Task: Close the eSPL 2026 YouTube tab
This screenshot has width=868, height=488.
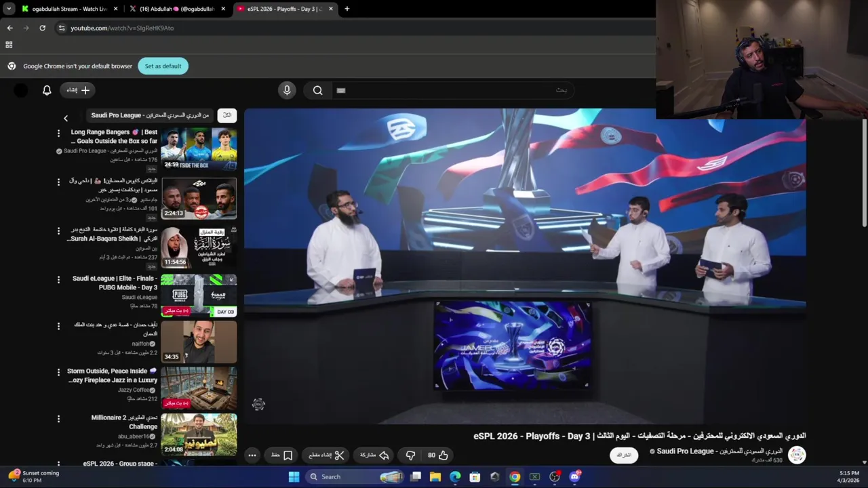Action: click(331, 9)
